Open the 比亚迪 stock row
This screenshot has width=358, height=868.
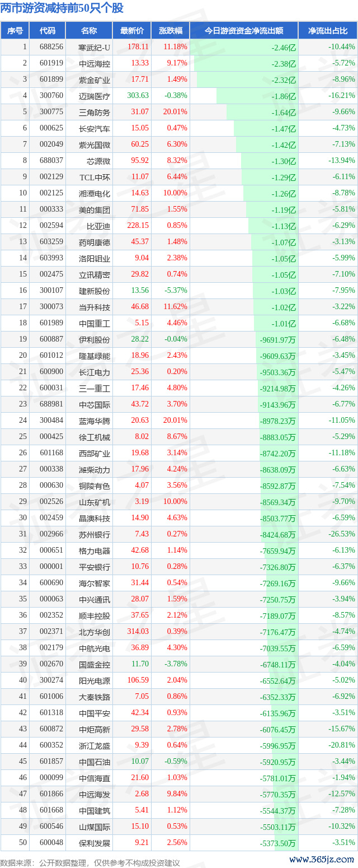pos(95,226)
